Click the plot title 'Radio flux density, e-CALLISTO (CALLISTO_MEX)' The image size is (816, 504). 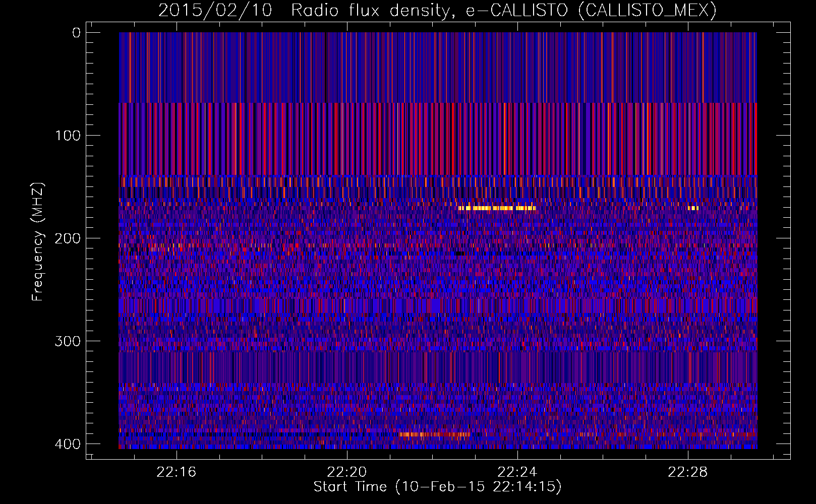tap(503, 10)
